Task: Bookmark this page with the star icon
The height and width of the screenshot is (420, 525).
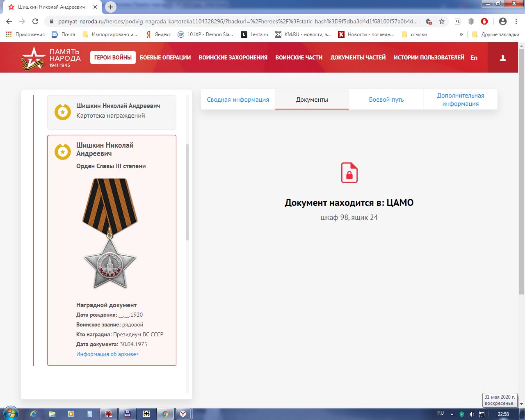Action: [x=442, y=21]
